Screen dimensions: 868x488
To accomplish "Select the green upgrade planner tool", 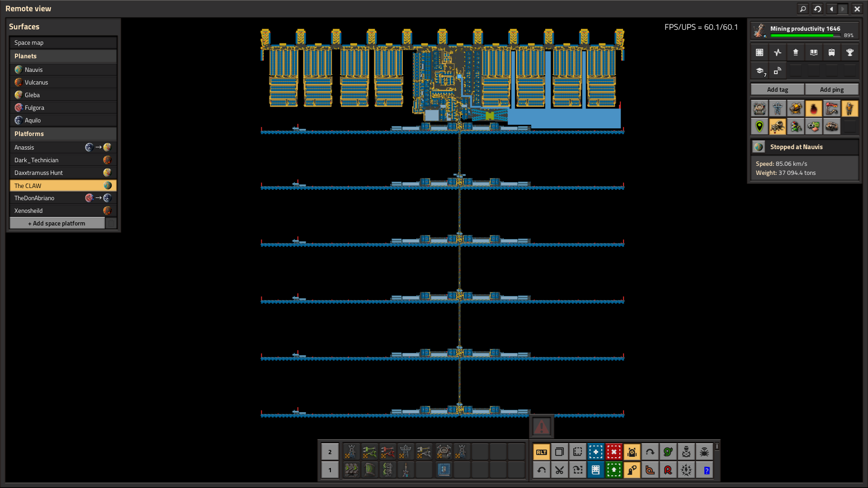I will pyautogui.click(x=614, y=470).
